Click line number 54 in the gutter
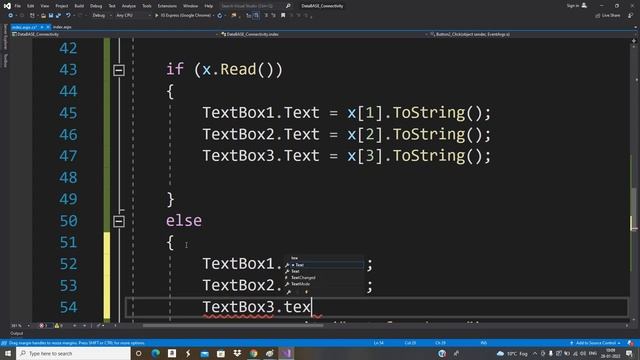 [x=68, y=307]
